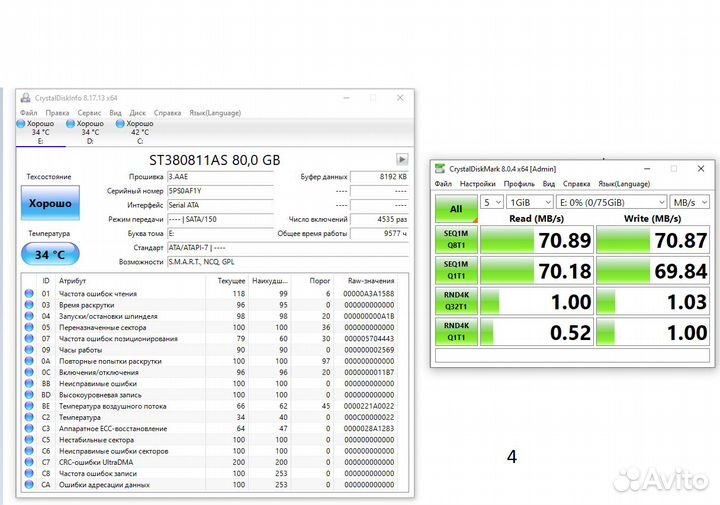Click the green All benchmark button

click(456, 209)
